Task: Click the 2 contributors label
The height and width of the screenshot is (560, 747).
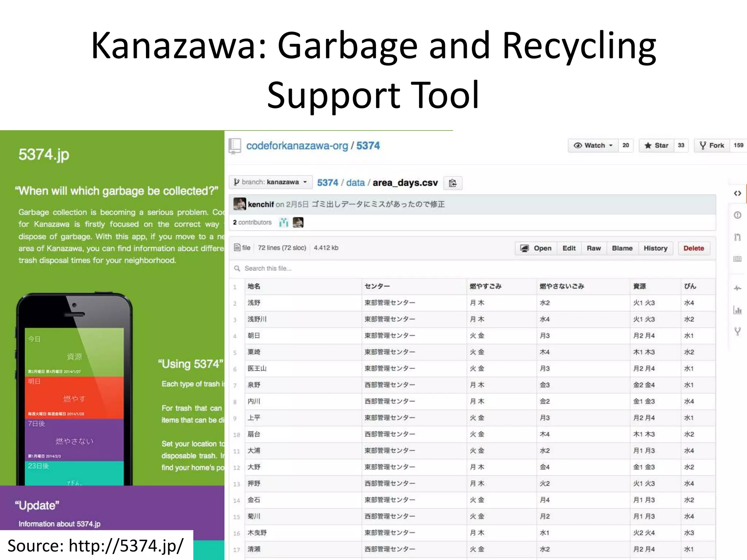Action: (252, 222)
